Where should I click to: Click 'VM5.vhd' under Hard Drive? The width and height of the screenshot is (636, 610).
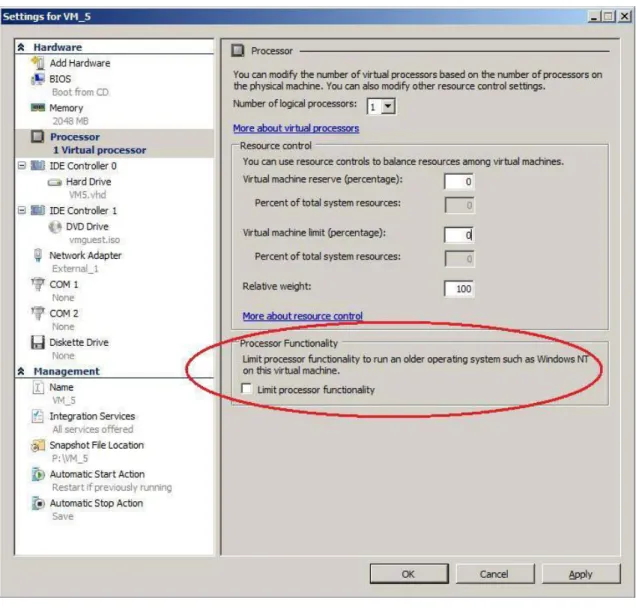[87, 195]
